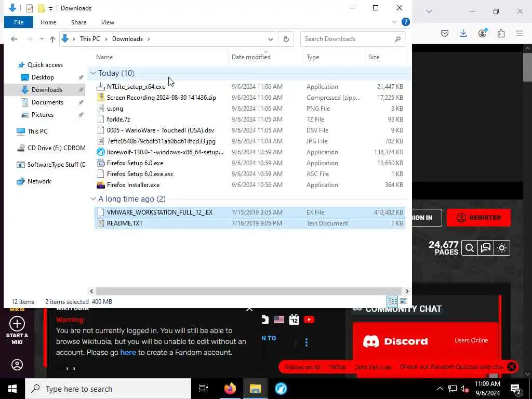Select Network in navigation pane
The height and width of the screenshot is (399, 532).
(x=39, y=181)
